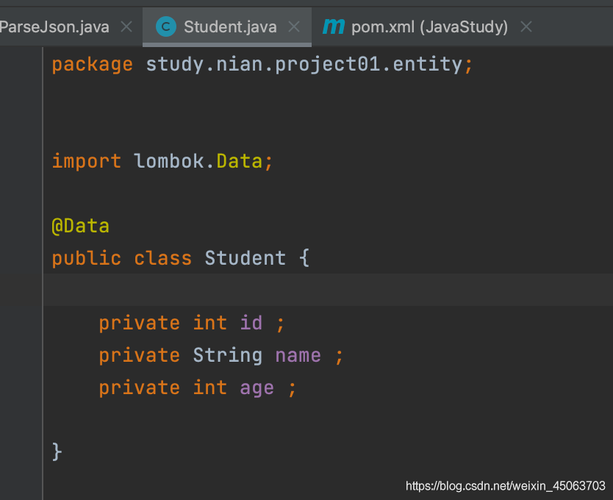Click the @Data annotation
This screenshot has height=500, width=613.
[80, 226]
